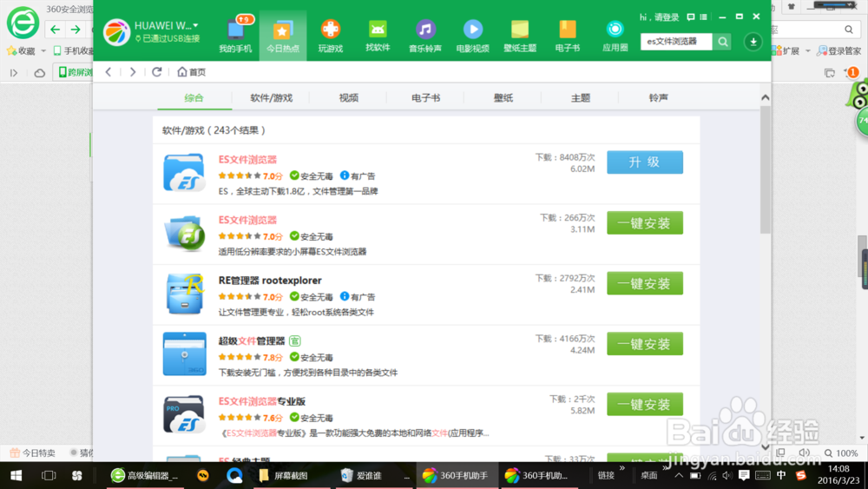Click hi, 请登录 login link
The image size is (868, 489).
coord(660,17)
